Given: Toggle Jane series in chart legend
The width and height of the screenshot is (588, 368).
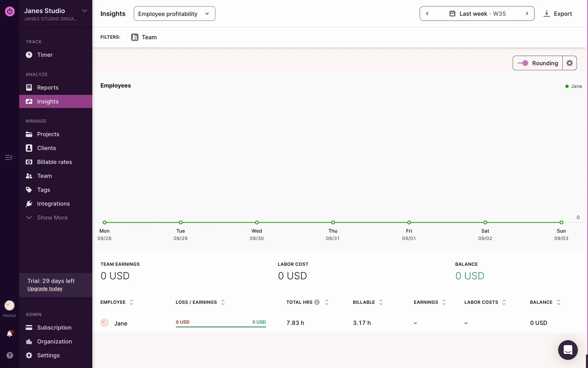Looking at the screenshot, I should 573,86.
